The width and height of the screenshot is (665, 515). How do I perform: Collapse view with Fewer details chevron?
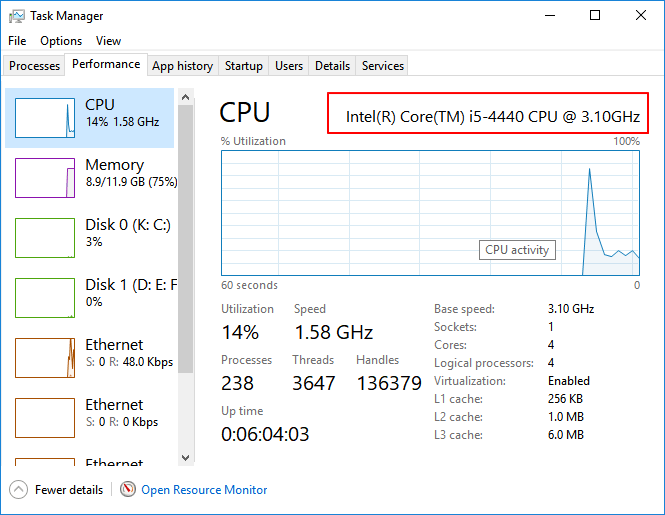point(19,490)
